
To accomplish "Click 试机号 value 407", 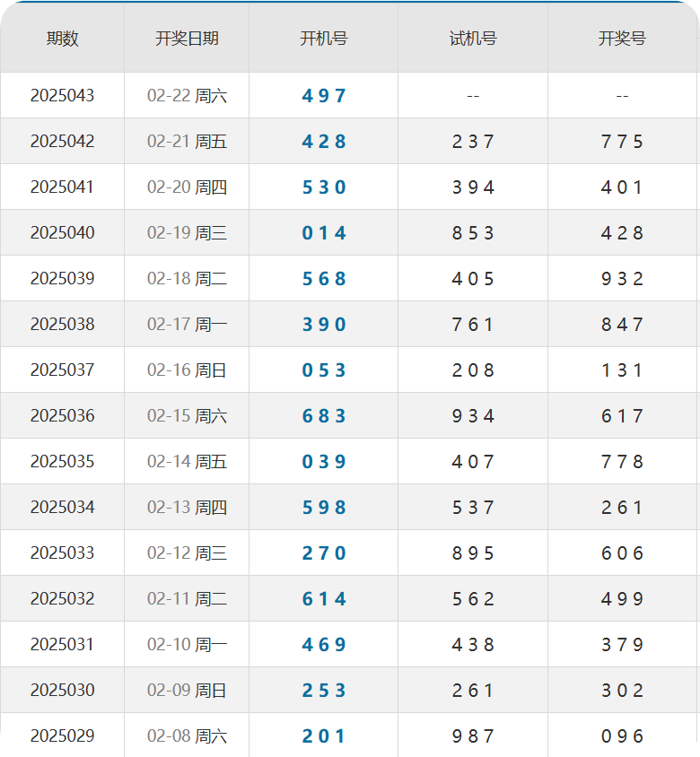I will tap(473, 461).
